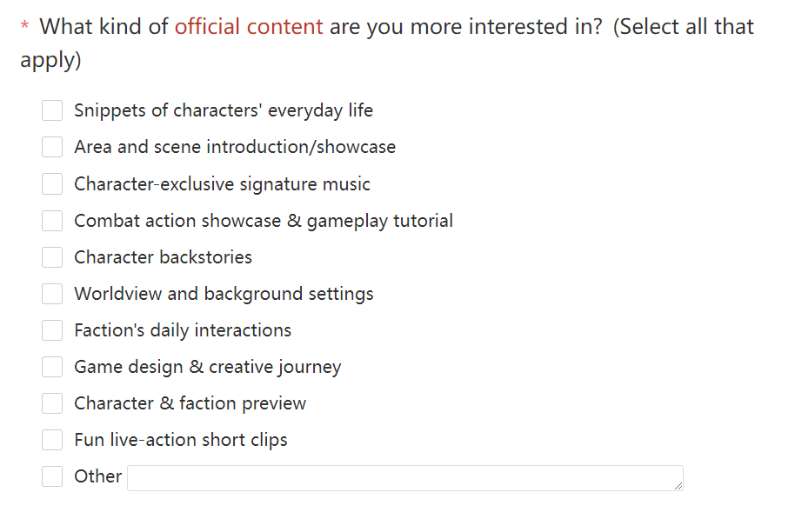The height and width of the screenshot is (532, 795).
Task: Click the 'Fun live-action short clips' label
Action: tap(180, 440)
